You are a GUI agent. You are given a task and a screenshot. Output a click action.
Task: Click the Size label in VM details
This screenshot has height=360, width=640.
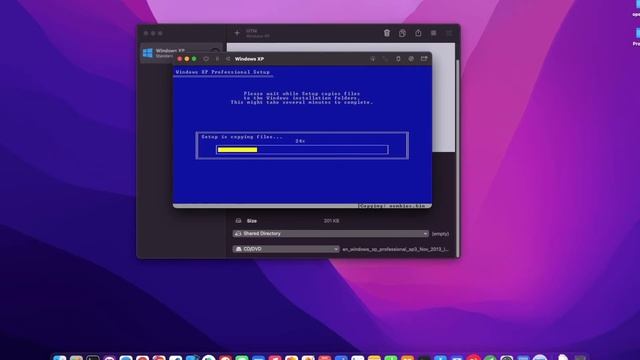252,221
